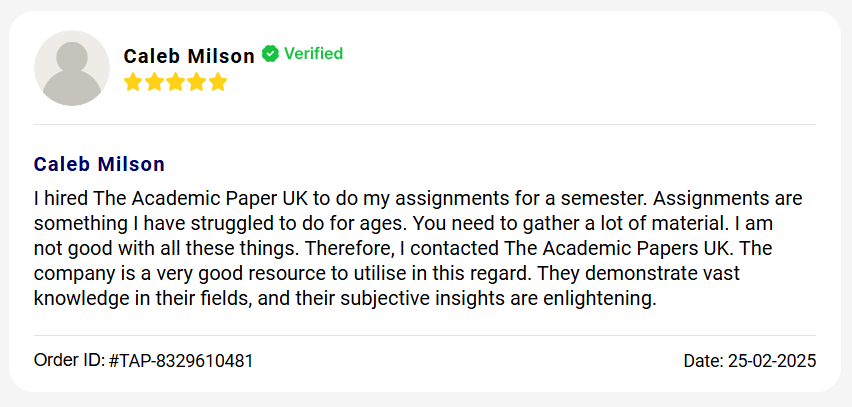Click the green "Verified" label text
The width and height of the screenshot is (852, 407).
coord(313,54)
